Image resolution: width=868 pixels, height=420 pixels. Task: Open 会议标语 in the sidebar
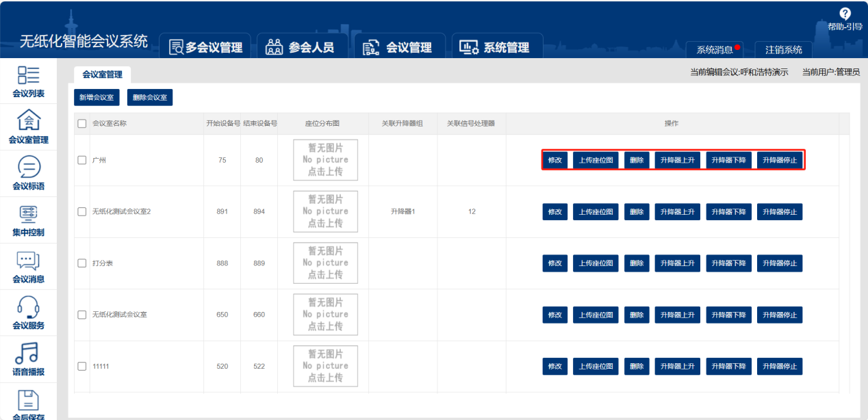tap(28, 174)
